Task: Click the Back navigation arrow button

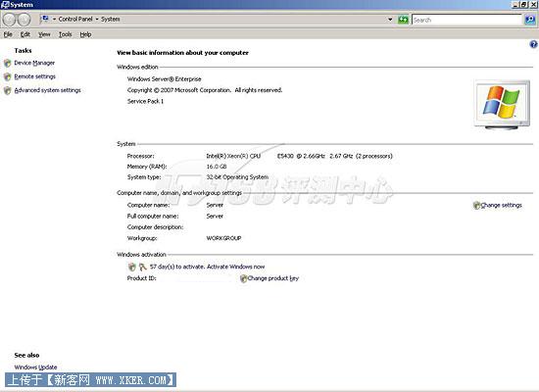Action: click(9, 20)
